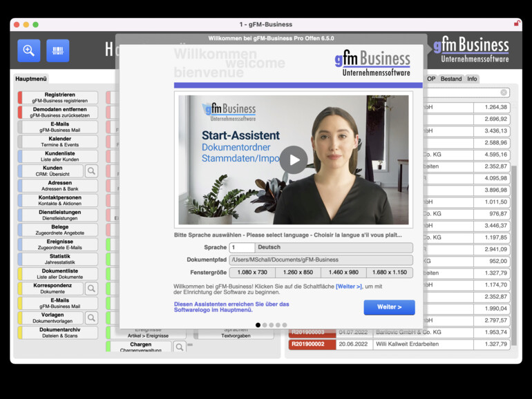Open Kalender Termine & Events
This screenshot has width=532, height=399.
click(58, 142)
